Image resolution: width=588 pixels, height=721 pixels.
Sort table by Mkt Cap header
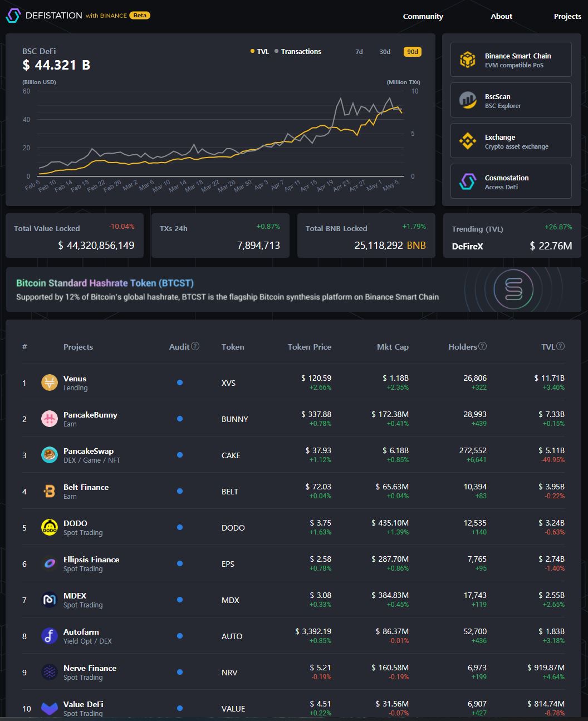click(x=393, y=347)
